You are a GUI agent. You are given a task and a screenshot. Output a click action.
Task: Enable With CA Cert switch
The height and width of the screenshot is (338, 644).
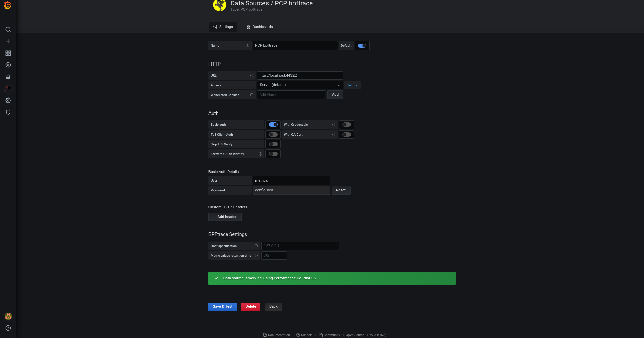tap(346, 135)
